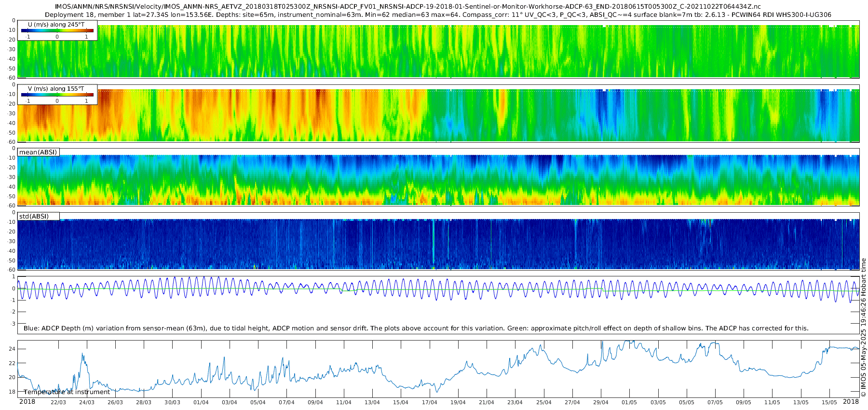868x410 pixels.
Task: Click the 2018 year label bottom right
Action: click(x=851, y=401)
